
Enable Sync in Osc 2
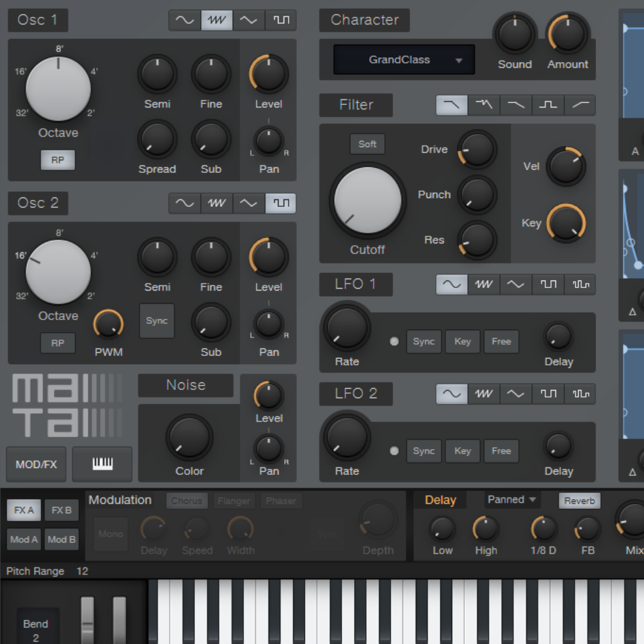pos(157,321)
